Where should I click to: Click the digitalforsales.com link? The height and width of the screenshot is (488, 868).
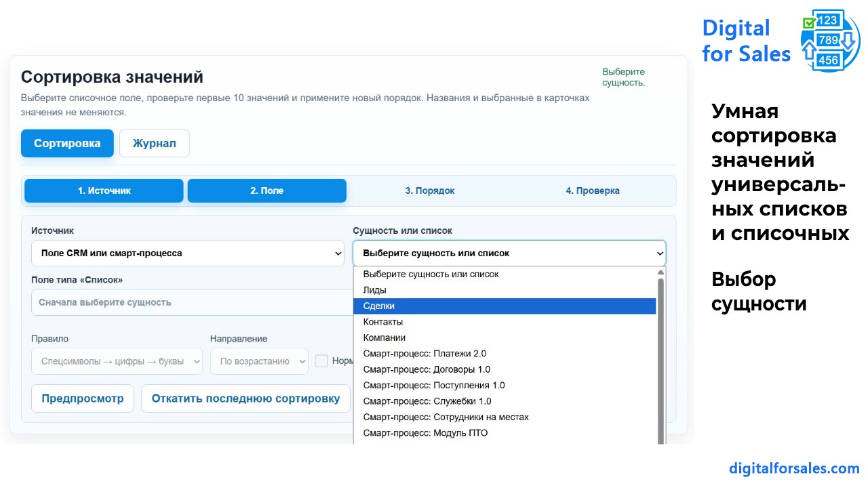coord(794,468)
